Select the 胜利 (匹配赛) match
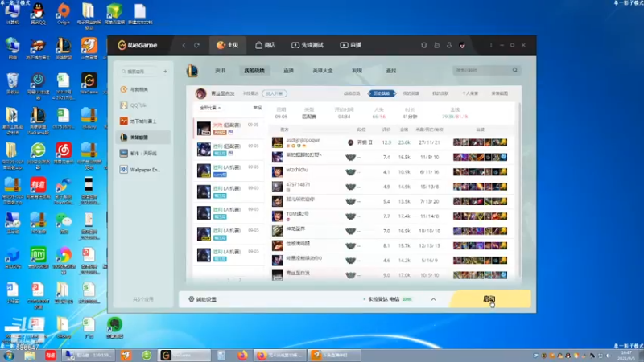644x362 pixels. [229, 150]
